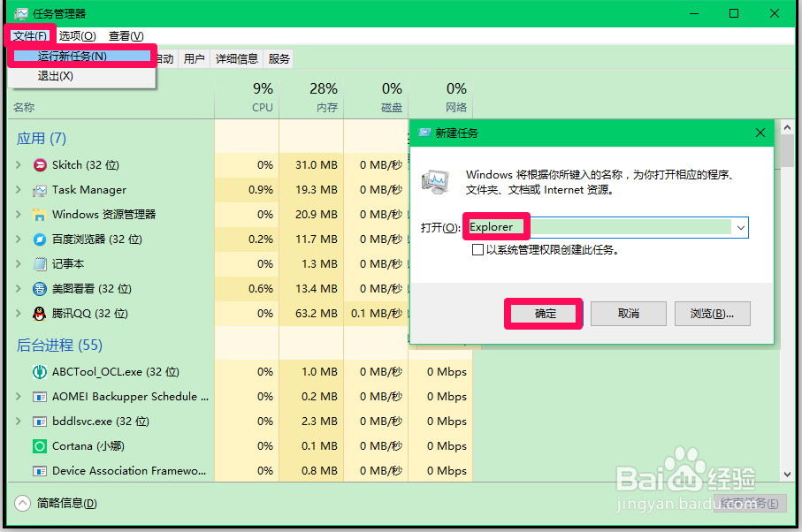The width and height of the screenshot is (802, 532).
Task: Sort by the 磁盘 column header
Action: (x=376, y=99)
